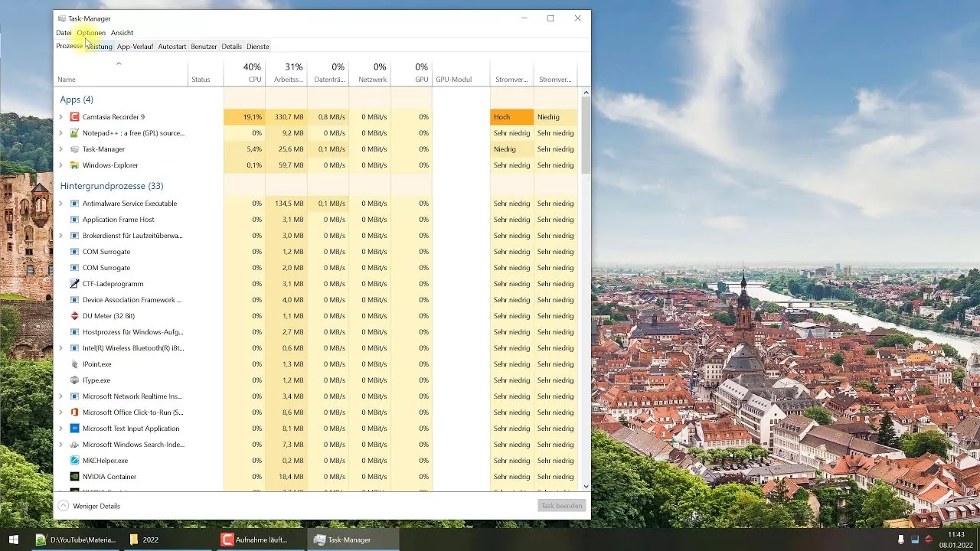Expand Intel(R) Wireless Bluetooth(R) process group
Viewport: 980px width, 551px height.
point(61,347)
